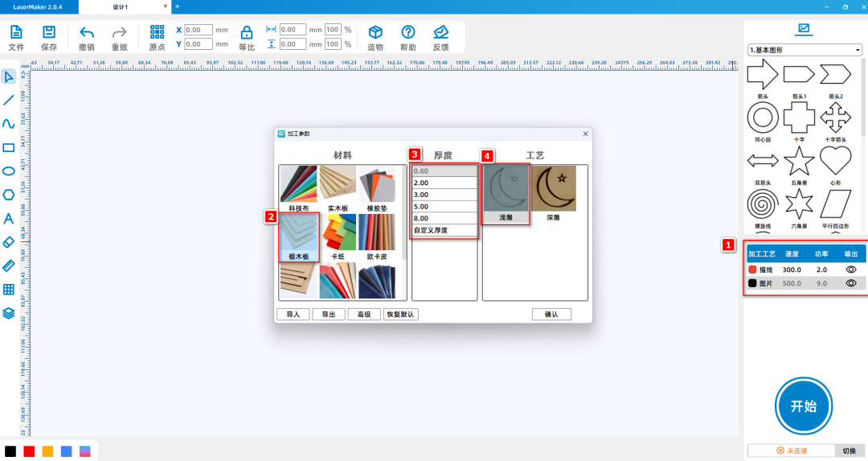Click the X coordinate input field
Image resolution: width=868 pixels, height=461 pixels.
pos(198,30)
